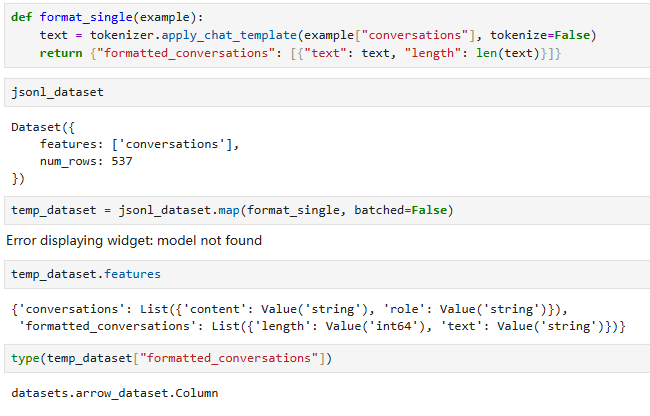Click the datasets.arrow_dataset.Column output text
Viewport: 650px width, 416px height.
tap(114, 394)
